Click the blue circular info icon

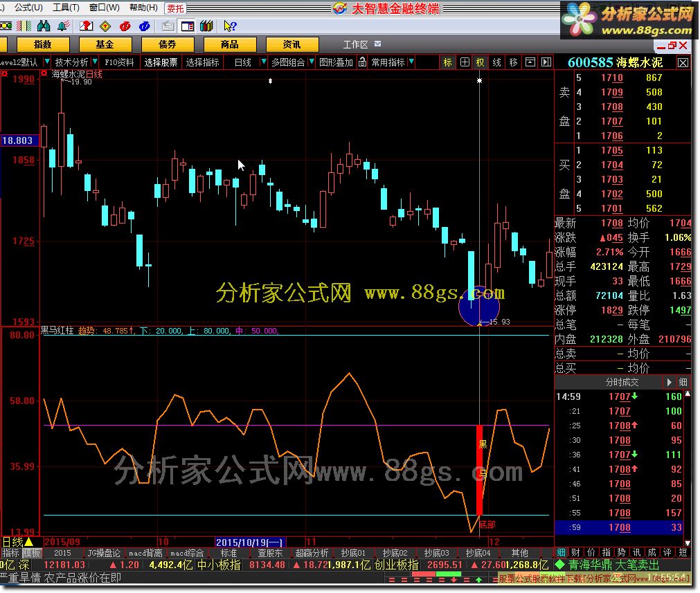coord(144,26)
